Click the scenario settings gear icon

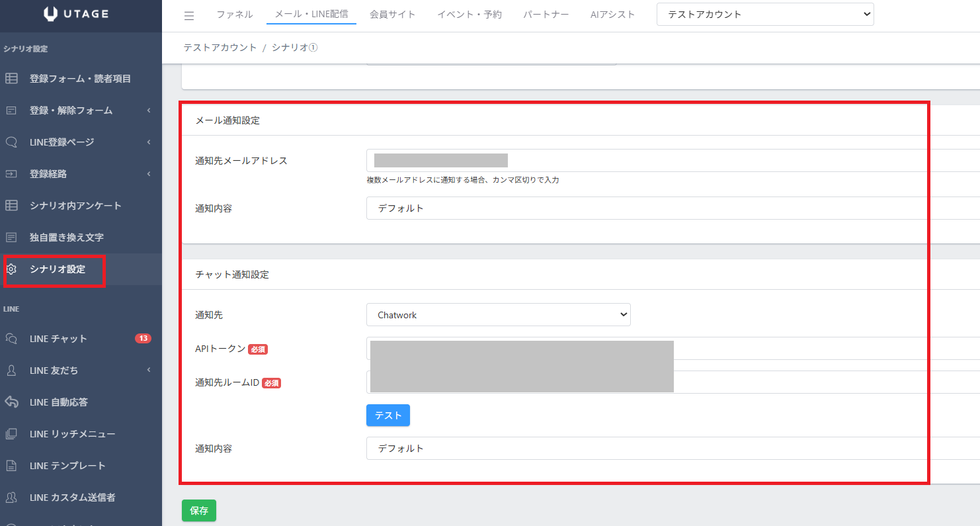[x=11, y=269]
